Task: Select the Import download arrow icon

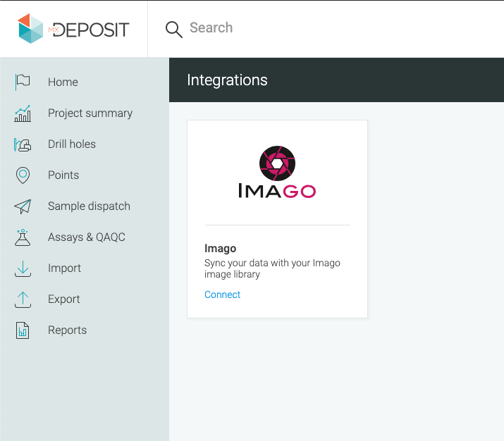Action: click(x=23, y=268)
